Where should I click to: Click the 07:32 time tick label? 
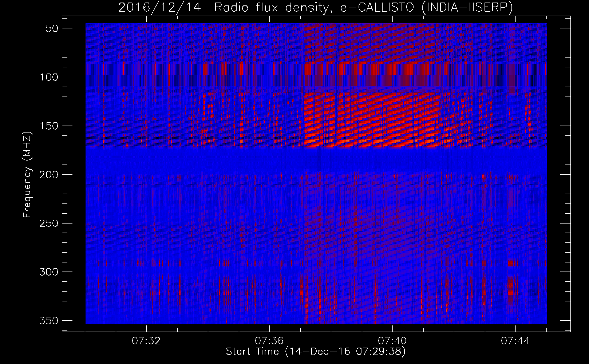click(146, 341)
